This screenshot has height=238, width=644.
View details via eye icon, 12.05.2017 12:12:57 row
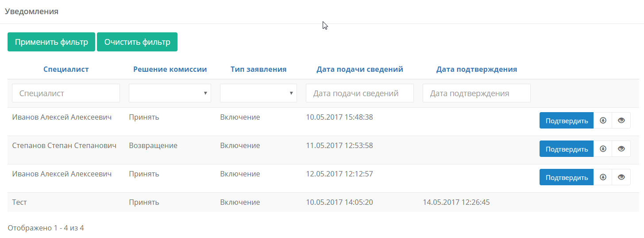(x=621, y=177)
